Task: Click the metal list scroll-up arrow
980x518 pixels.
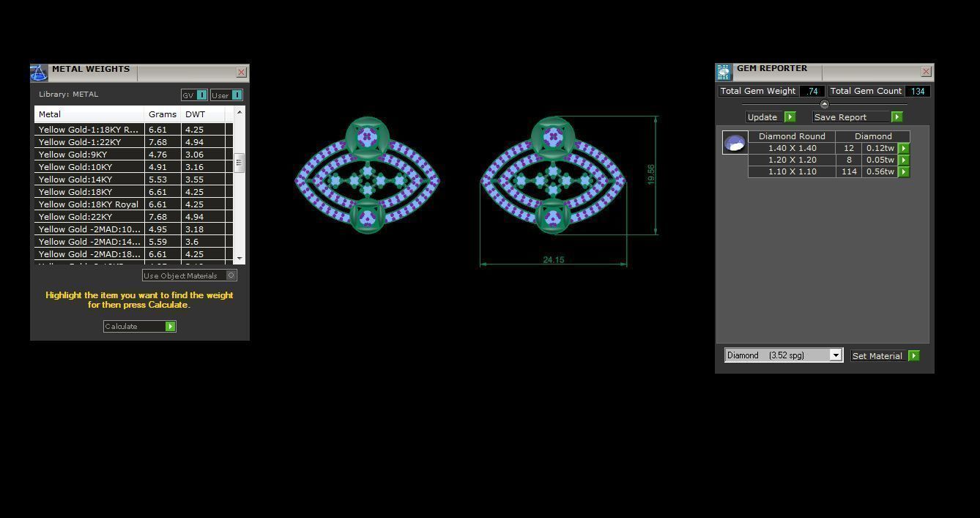Action: [239, 111]
